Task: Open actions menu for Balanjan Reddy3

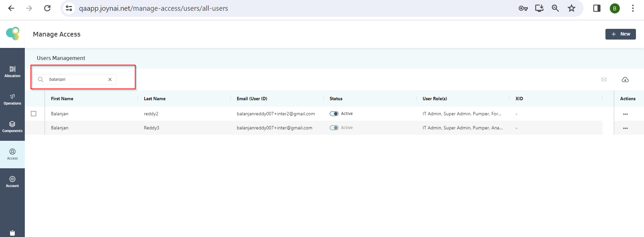Action: 625,128
